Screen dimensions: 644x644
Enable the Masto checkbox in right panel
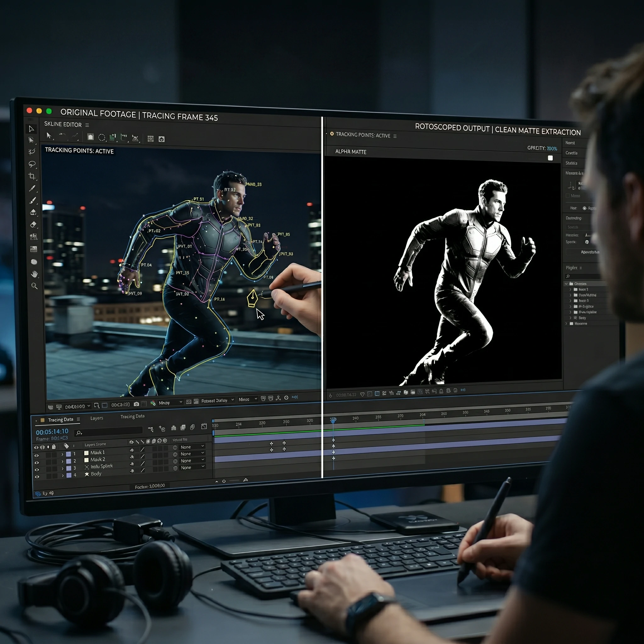click(568, 196)
